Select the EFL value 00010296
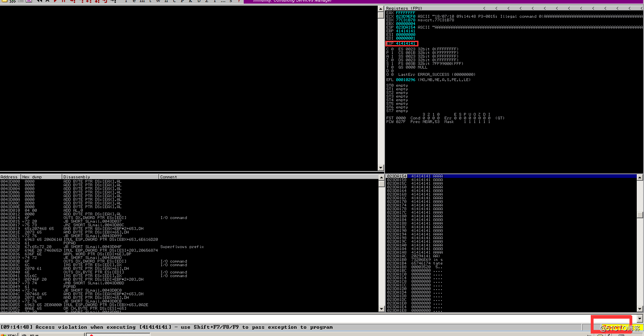The width and height of the screenshot is (644, 336). coord(406,80)
